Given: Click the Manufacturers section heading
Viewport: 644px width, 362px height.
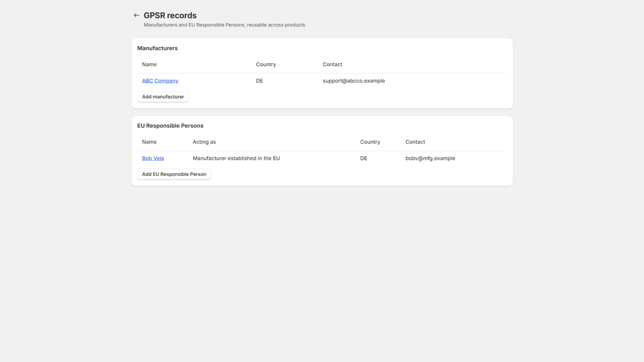Looking at the screenshot, I should point(157,48).
